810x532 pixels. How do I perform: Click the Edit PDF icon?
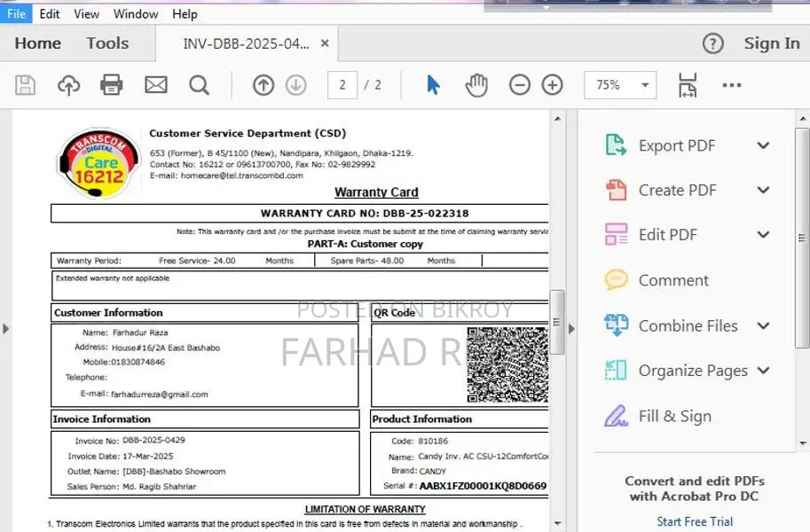click(x=616, y=234)
